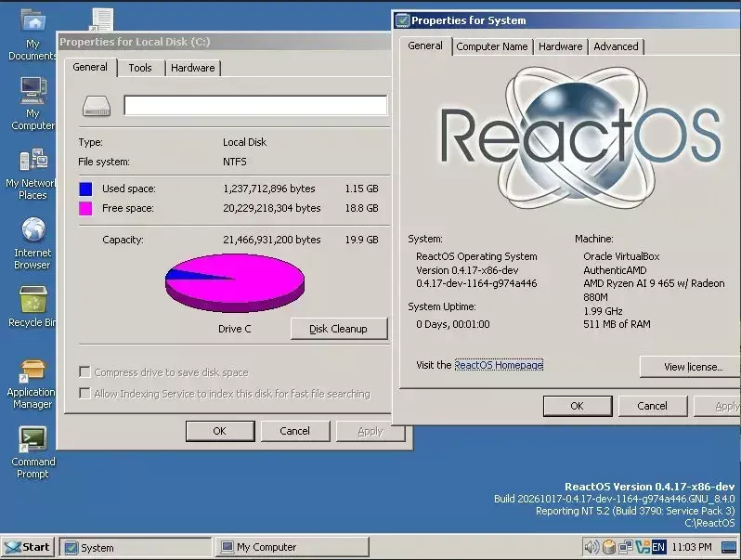
Task: Click the volume speaker tray icon
Action: pos(591,547)
